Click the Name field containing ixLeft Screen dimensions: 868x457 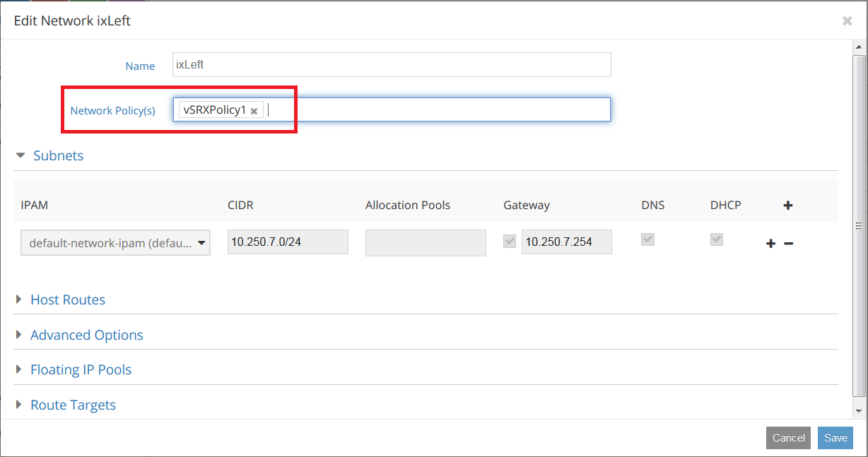(x=392, y=64)
